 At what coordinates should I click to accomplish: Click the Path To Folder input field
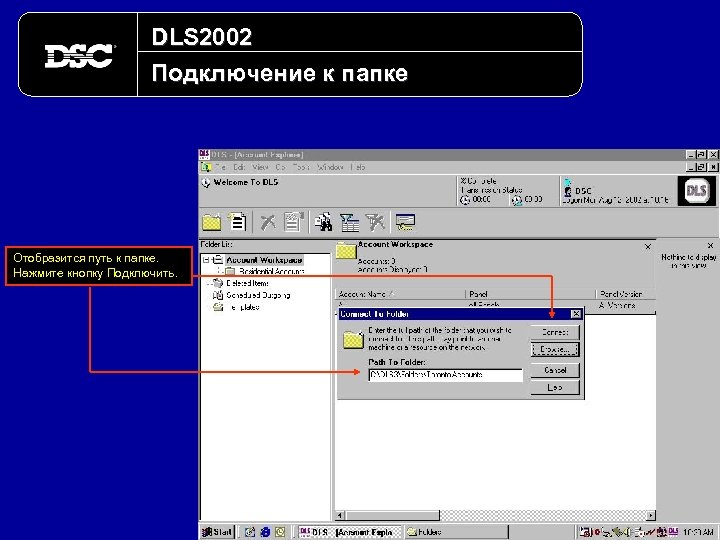click(445, 375)
